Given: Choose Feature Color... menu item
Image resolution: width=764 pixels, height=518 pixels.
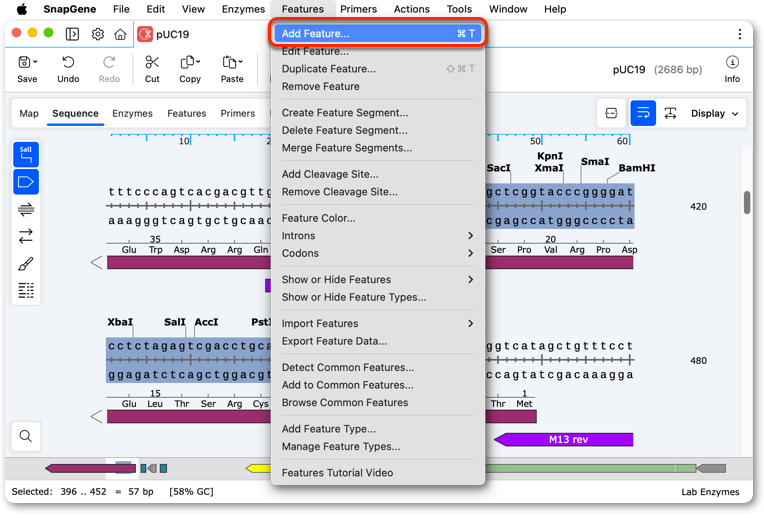Looking at the screenshot, I should point(378,218).
